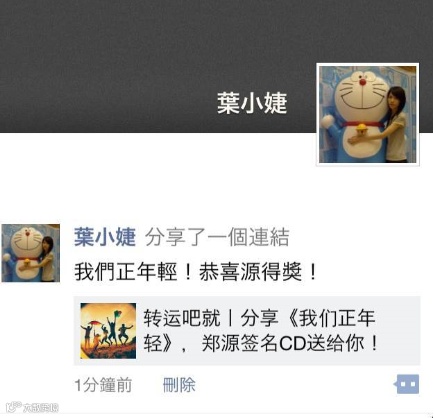The height and width of the screenshot is (418, 434).
Task: Click the blue 葉小婕 name in the post
Action: (105, 237)
